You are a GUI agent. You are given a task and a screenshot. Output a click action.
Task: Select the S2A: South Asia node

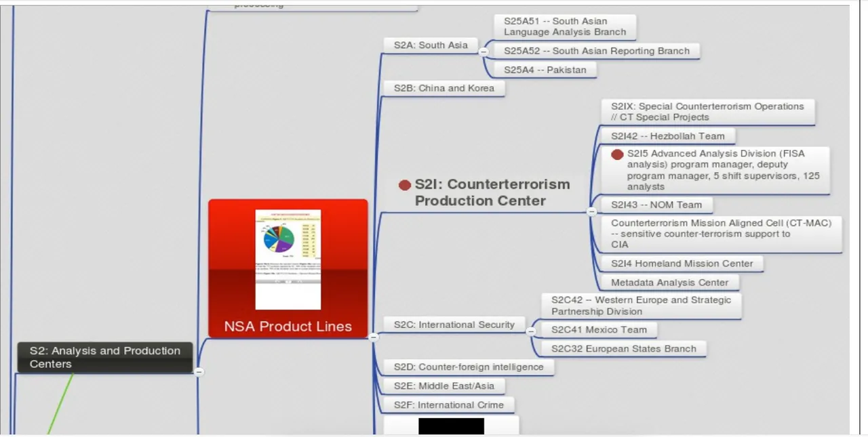(431, 45)
